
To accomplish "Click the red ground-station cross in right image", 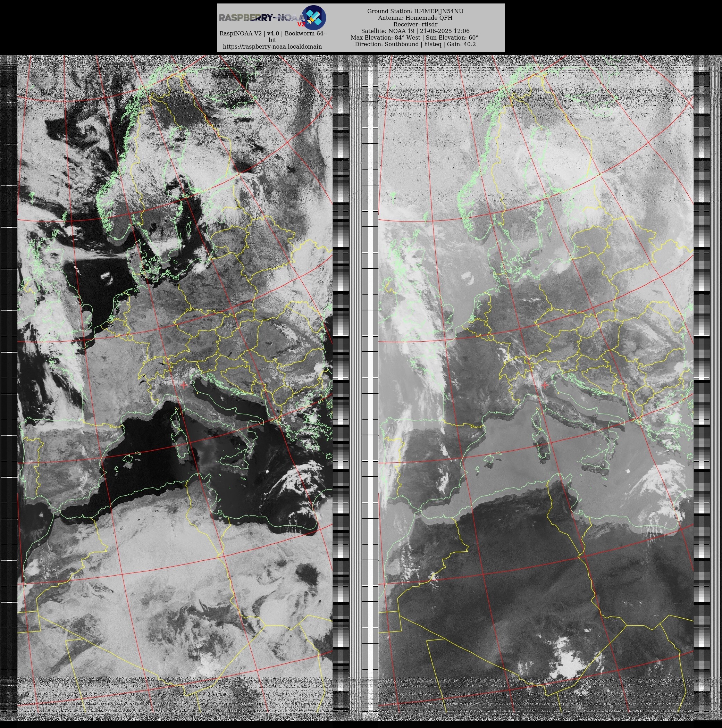I will pos(545,385).
